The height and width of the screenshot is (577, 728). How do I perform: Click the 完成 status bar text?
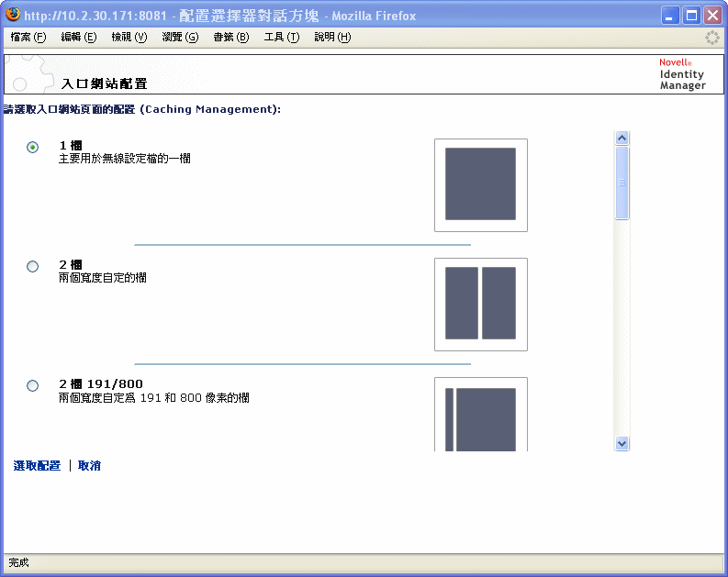pos(19,562)
